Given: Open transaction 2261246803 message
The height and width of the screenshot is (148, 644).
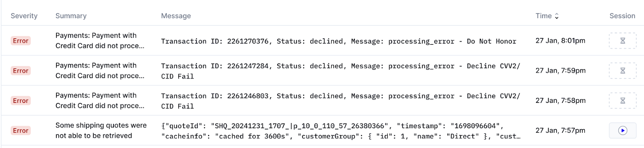Looking at the screenshot, I should 341,101.
